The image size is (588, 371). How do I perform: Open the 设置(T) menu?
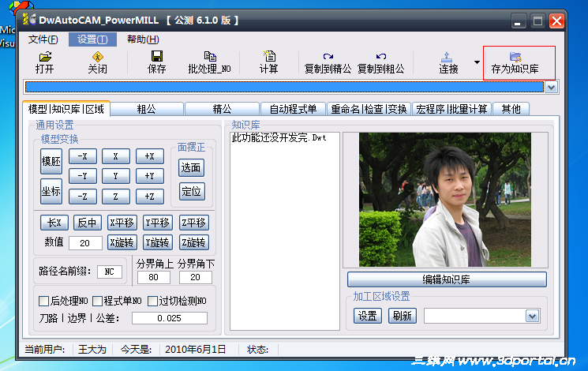[x=92, y=39]
